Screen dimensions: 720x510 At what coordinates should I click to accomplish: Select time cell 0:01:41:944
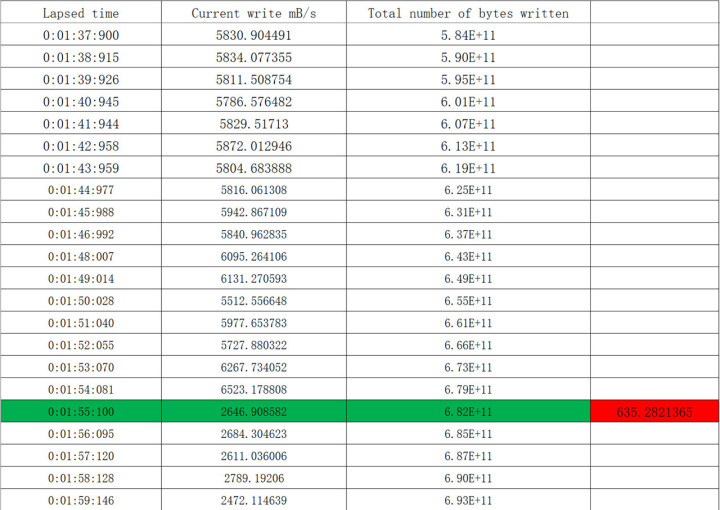coord(81,123)
